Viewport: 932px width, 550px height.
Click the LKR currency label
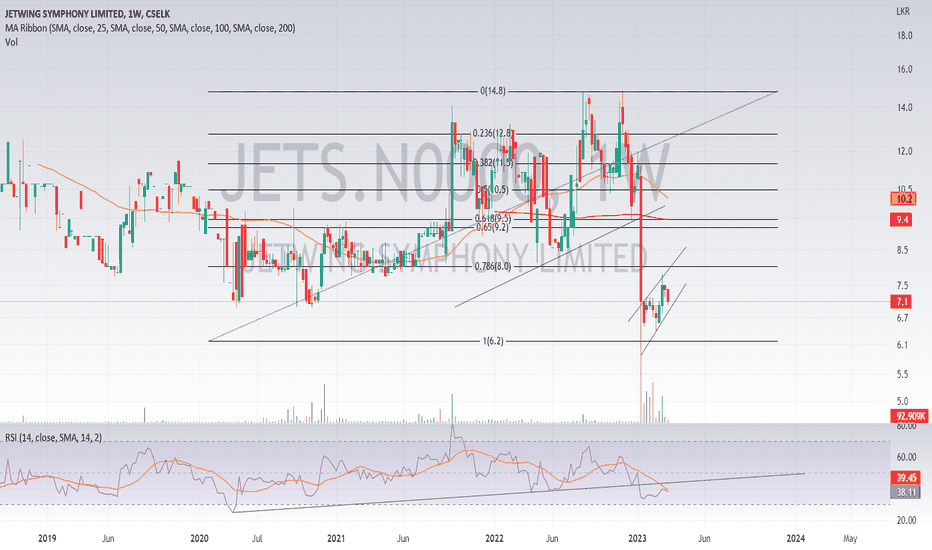coord(903,11)
